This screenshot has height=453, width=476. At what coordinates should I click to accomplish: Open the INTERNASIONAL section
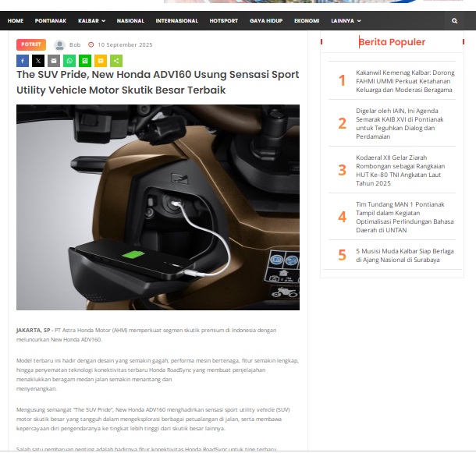(x=176, y=20)
